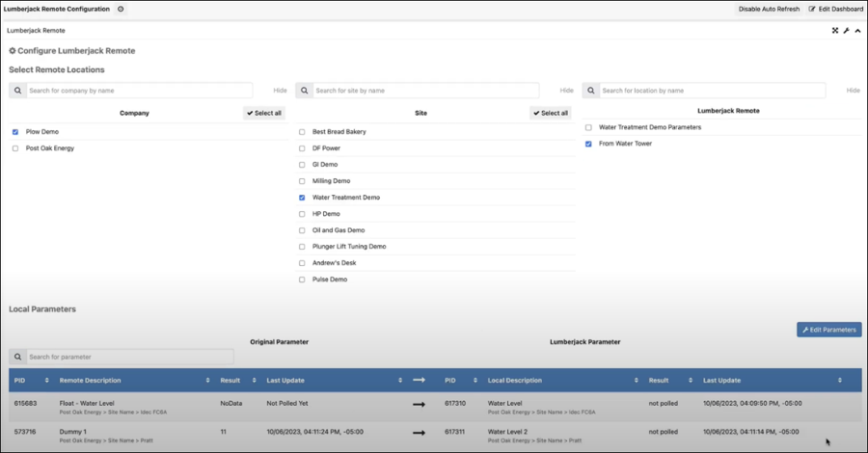Hide the company search column
This screenshot has height=453, width=868.
[x=280, y=91]
